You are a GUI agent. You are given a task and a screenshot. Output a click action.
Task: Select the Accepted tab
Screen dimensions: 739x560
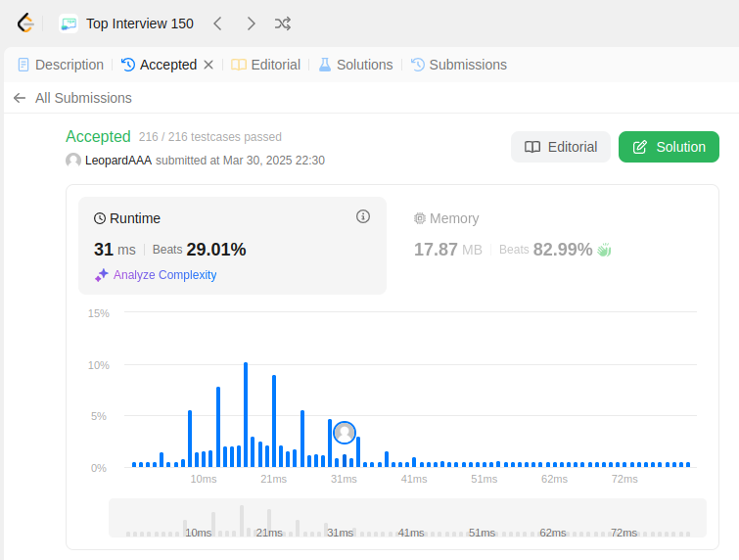pyautogui.click(x=159, y=65)
